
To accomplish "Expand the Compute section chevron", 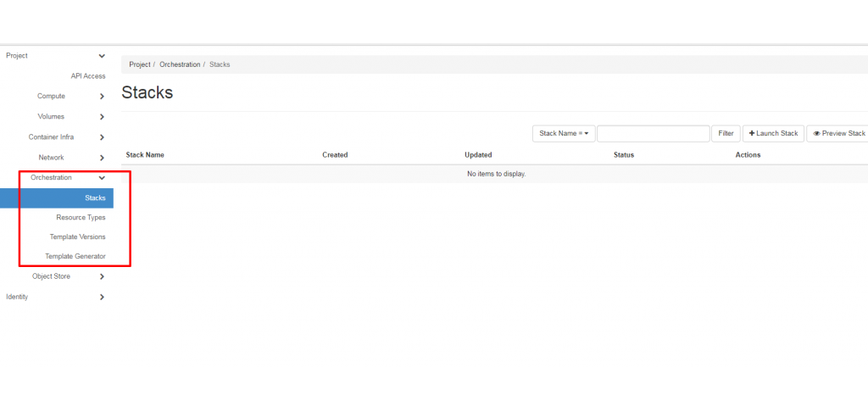I will pyautogui.click(x=102, y=97).
